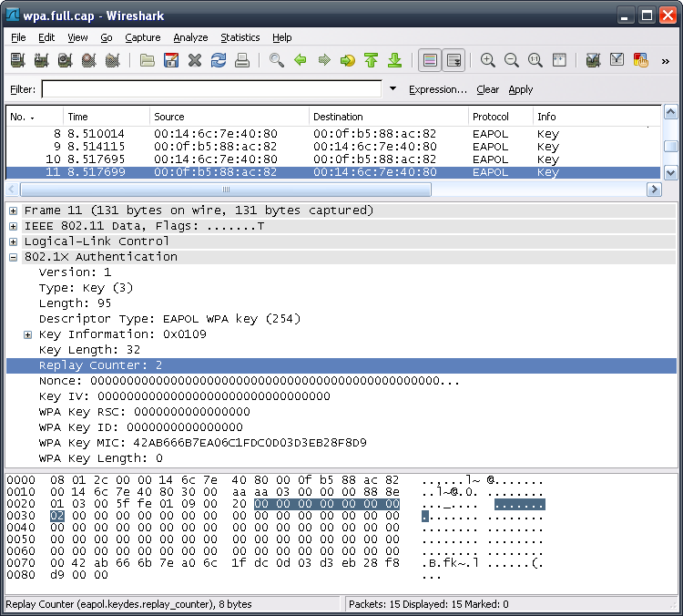683x616 pixels.
Task: Open capture options toolbar icon
Action: 41,60
